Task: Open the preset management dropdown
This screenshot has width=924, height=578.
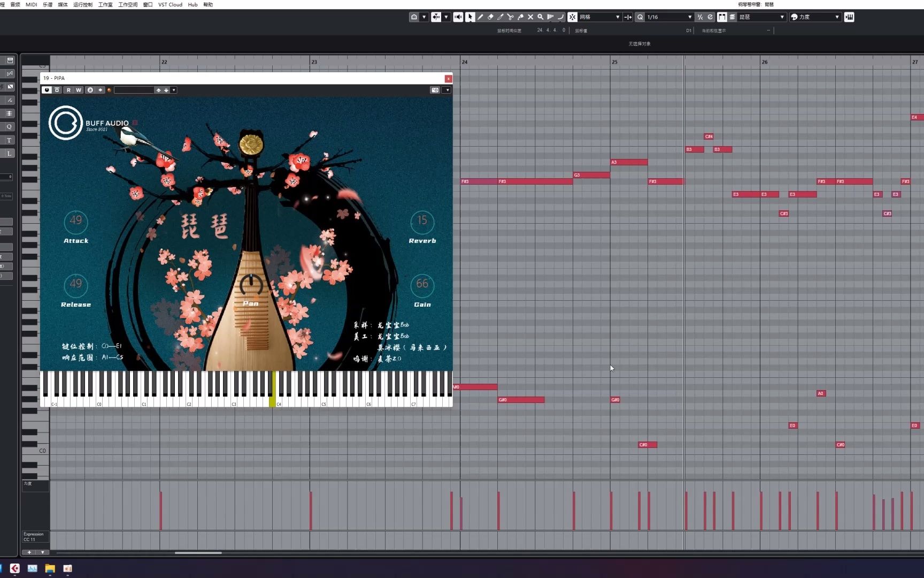Action: [x=174, y=90]
